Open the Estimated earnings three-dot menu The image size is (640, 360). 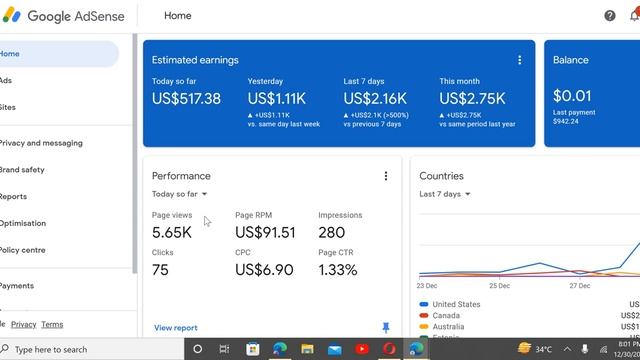coord(519,60)
